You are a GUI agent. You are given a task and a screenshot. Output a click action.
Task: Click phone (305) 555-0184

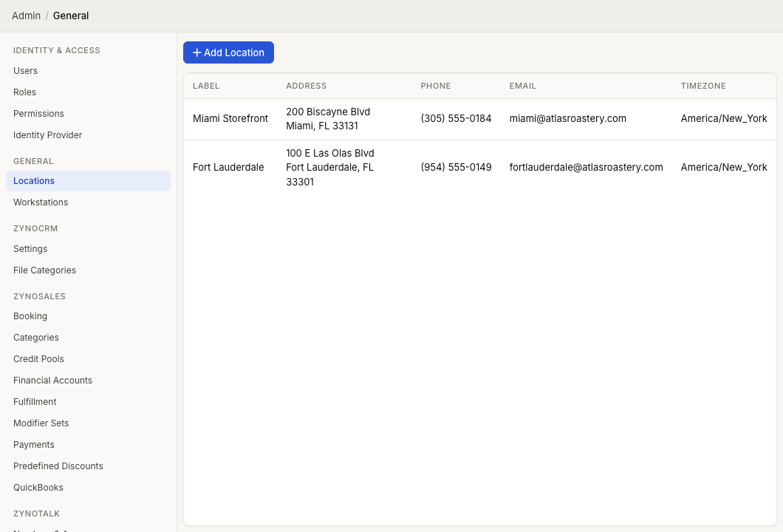tap(456, 119)
